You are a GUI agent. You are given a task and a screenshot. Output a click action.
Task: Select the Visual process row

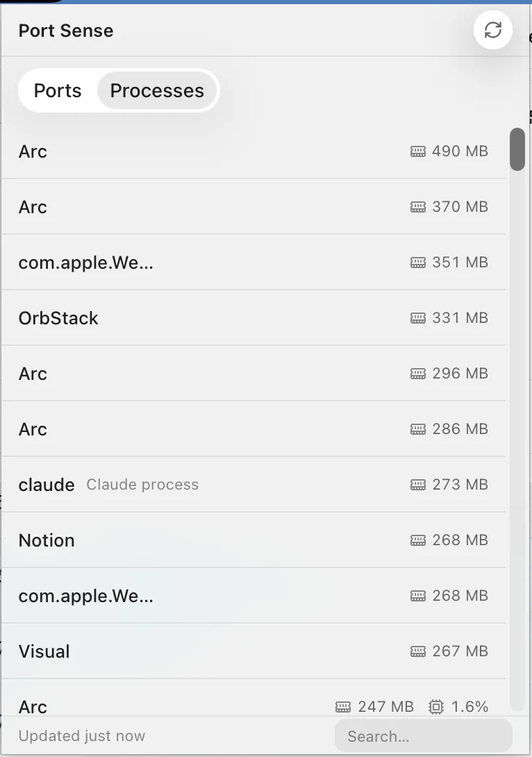[253, 651]
